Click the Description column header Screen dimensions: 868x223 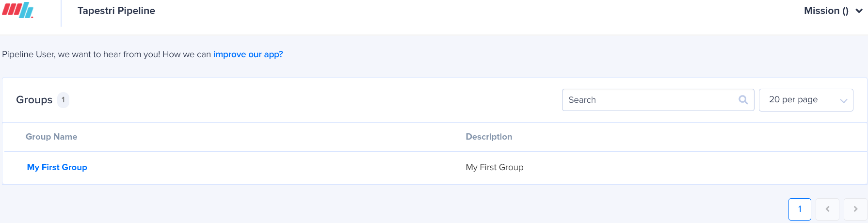tap(489, 137)
